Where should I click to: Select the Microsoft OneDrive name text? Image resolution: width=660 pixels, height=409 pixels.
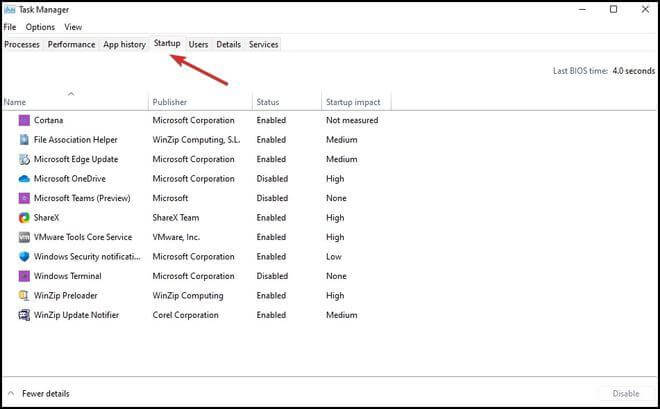(70, 179)
